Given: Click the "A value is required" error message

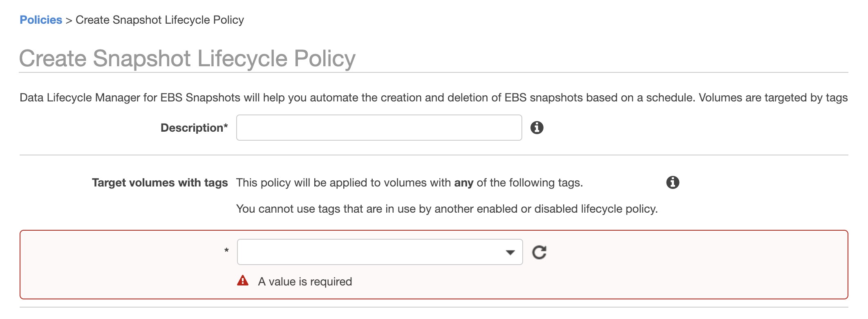Looking at the screenshot, I should 305,282.
